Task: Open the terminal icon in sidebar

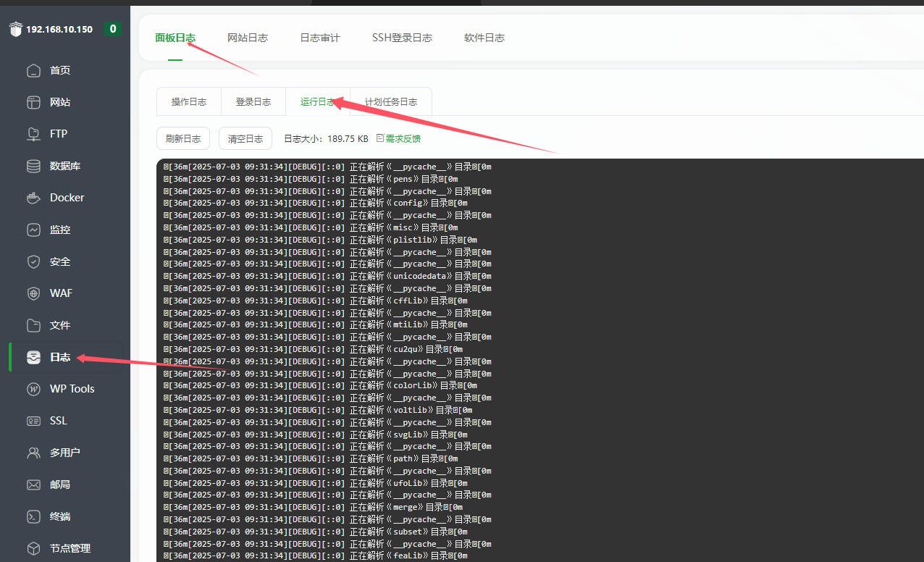Action: [x=33, y=516]
